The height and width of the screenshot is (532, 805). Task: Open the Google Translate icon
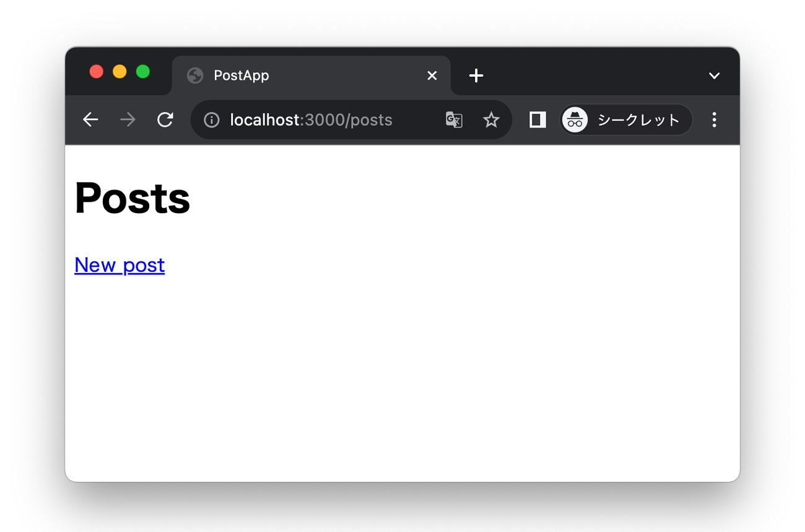pyautogui.click(x=454, y=120)
